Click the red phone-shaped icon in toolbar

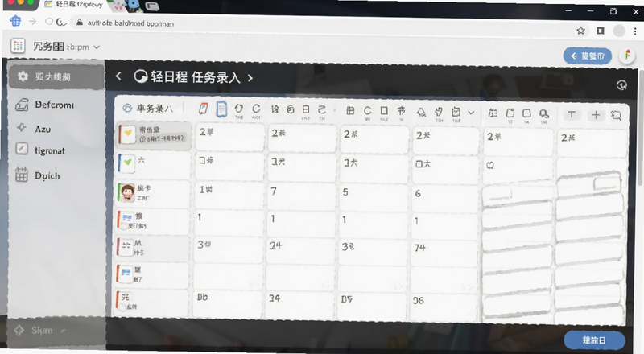[x=203, y=109]
